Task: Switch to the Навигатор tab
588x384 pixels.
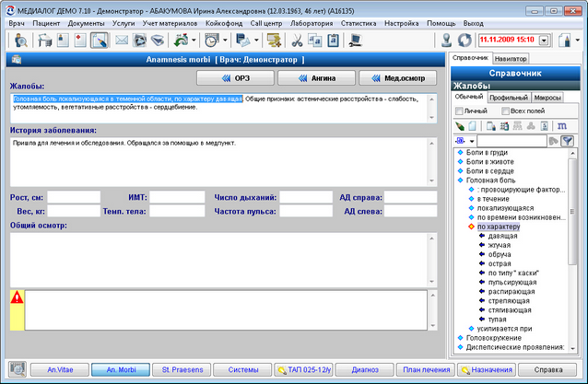Action: pyautogui.click(x=511, y=58)
